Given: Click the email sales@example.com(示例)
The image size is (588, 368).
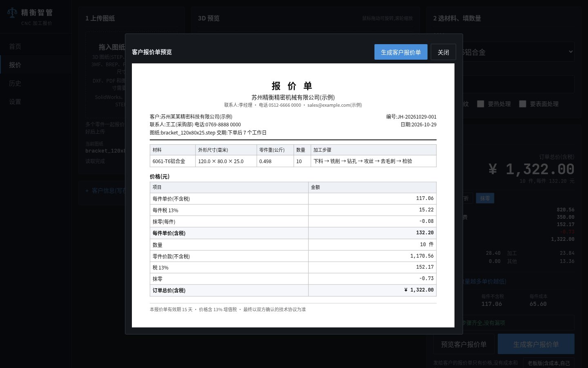Looking at the screenshot, I should pos(334,105).
